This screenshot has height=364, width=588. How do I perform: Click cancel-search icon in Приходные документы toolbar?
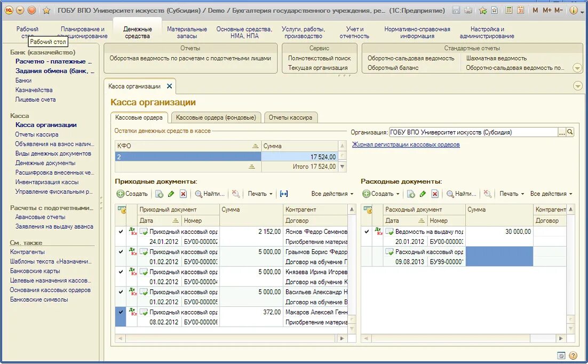pyautogui.click(x=235, y=194)
